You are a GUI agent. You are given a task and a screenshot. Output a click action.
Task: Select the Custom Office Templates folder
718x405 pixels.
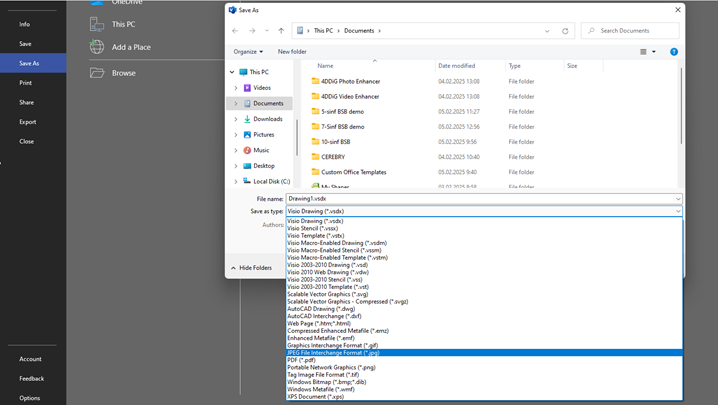[x=354, y=172]
